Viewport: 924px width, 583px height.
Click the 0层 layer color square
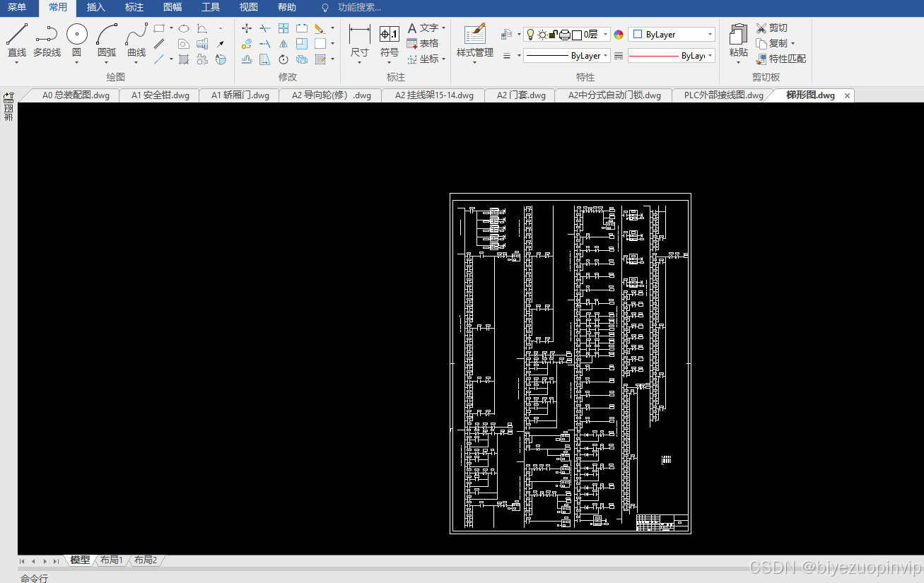pyautogui.click(x=577, y=35)
